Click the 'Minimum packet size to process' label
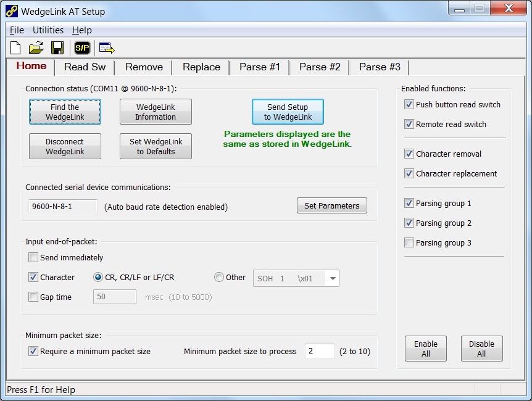532x401 pixels. [x=240, y=352]
